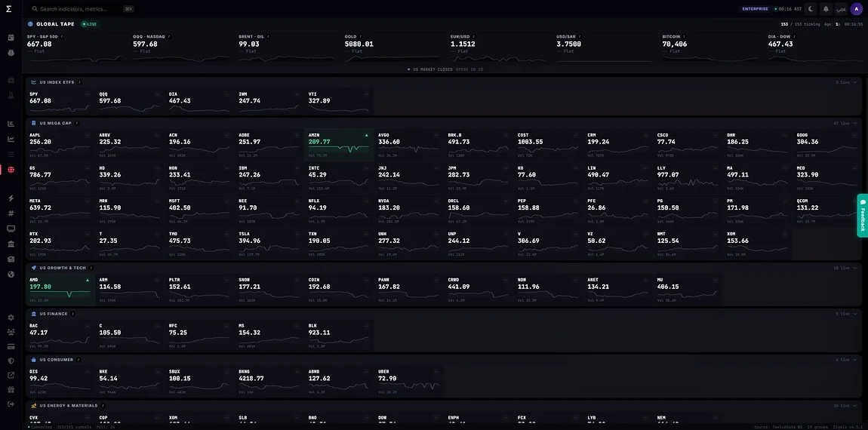Click the hashtag icon in sidebar
The image size is (868, 430).
(11, 213)
